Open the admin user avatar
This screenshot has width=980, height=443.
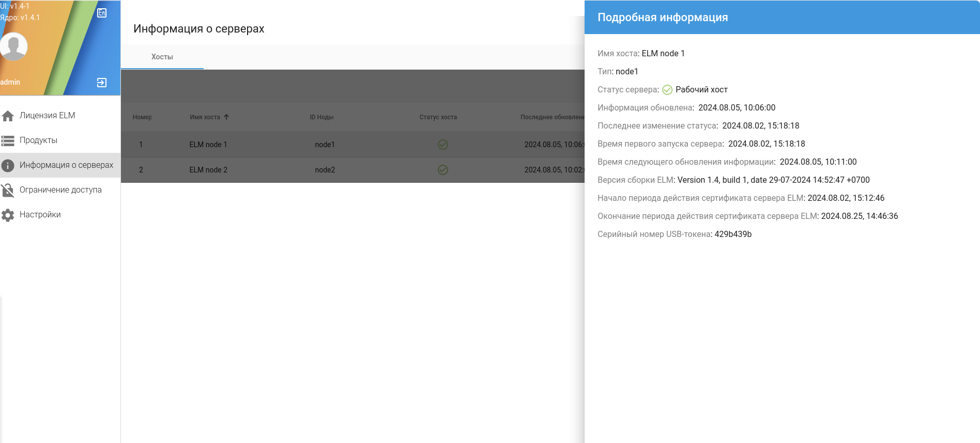13,46
